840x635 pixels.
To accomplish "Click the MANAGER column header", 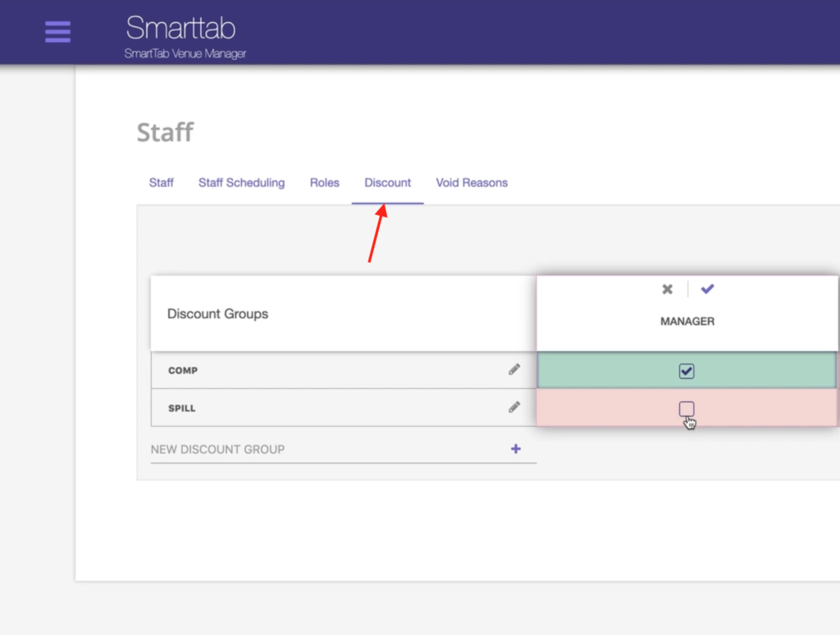I will pyautogui.click(x=686, y=321).
